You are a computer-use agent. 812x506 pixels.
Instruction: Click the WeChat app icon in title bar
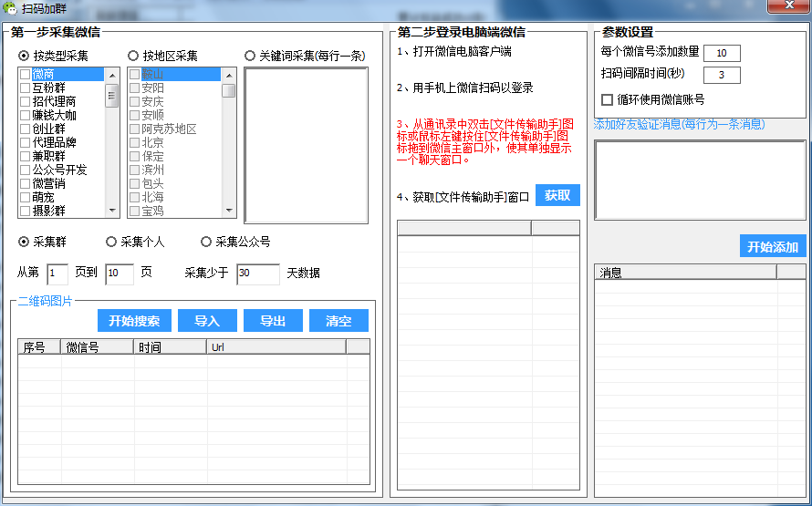click(10, 8)
